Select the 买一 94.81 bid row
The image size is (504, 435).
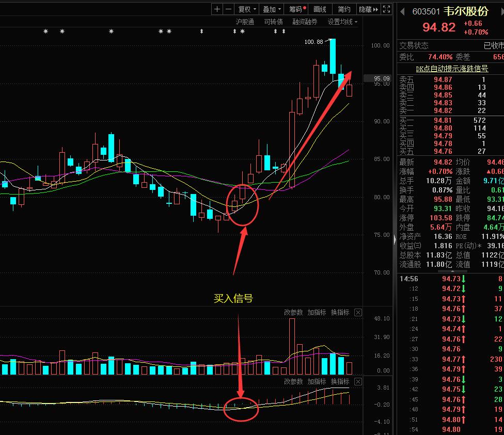(x=450, y=120)
